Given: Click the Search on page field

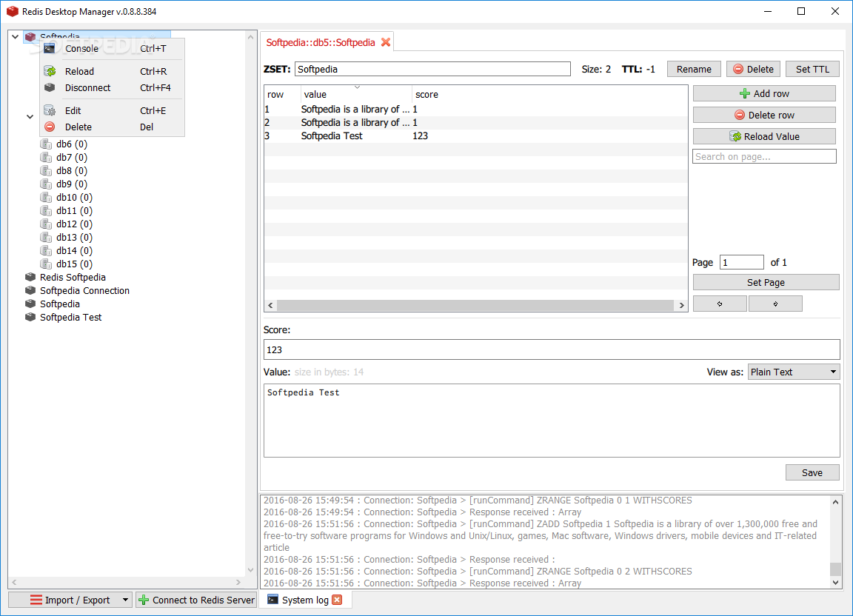Looking at the screenshot, I should [764, 157].
